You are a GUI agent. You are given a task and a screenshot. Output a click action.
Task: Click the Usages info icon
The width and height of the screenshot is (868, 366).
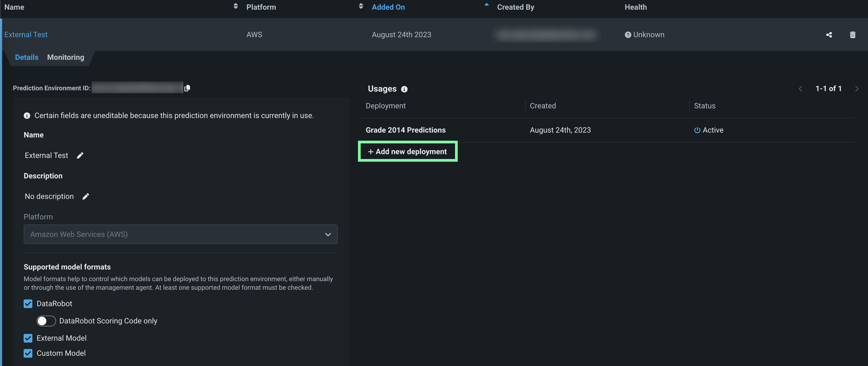point(404,89)
